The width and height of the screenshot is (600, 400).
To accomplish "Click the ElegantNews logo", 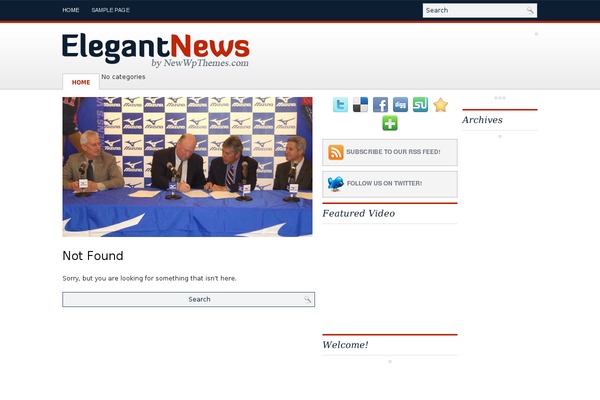I will pyautogui.click(x=156, y=50).
